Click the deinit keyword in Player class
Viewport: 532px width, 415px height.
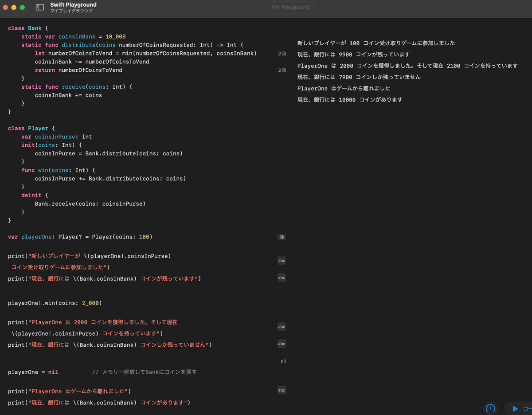click(31, 196)
